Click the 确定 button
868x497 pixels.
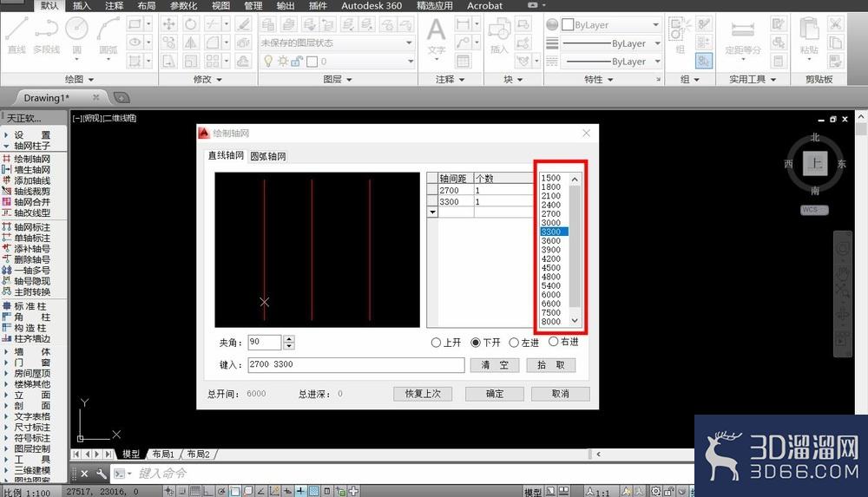(495, 394)
